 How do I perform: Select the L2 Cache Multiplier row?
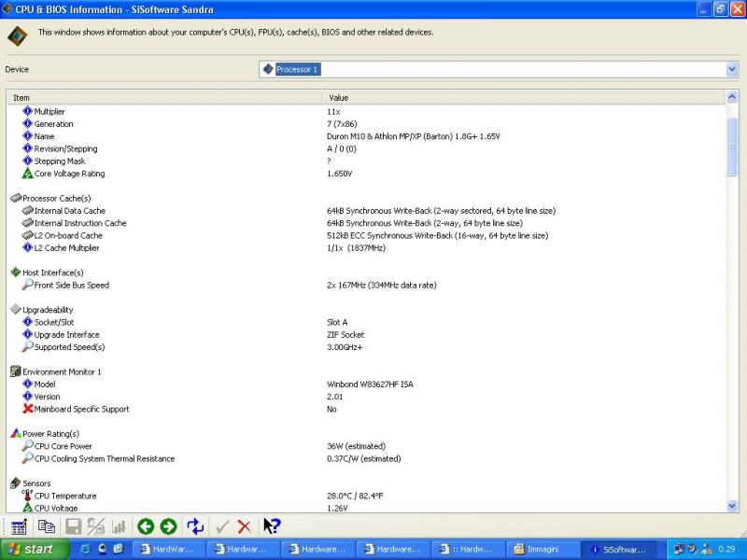click(367, 247)
